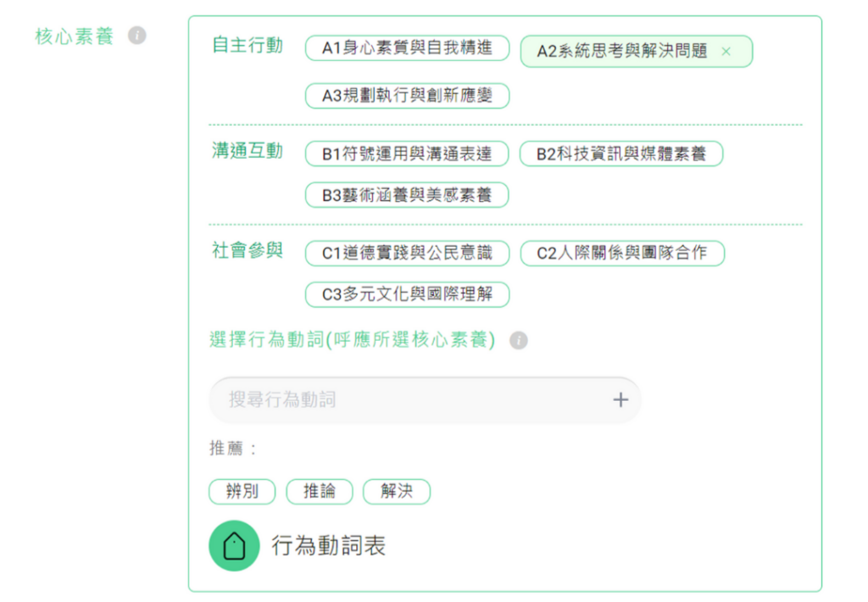Image resolution: width=868 pixels, height=602 pixels.
Task: Open the 行為動詞表 link text
Action: pyautogui.click(x=328, y=545)
